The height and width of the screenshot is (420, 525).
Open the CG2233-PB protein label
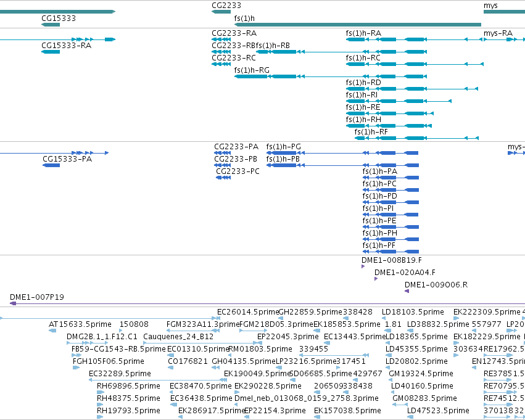tap(236, 159)
